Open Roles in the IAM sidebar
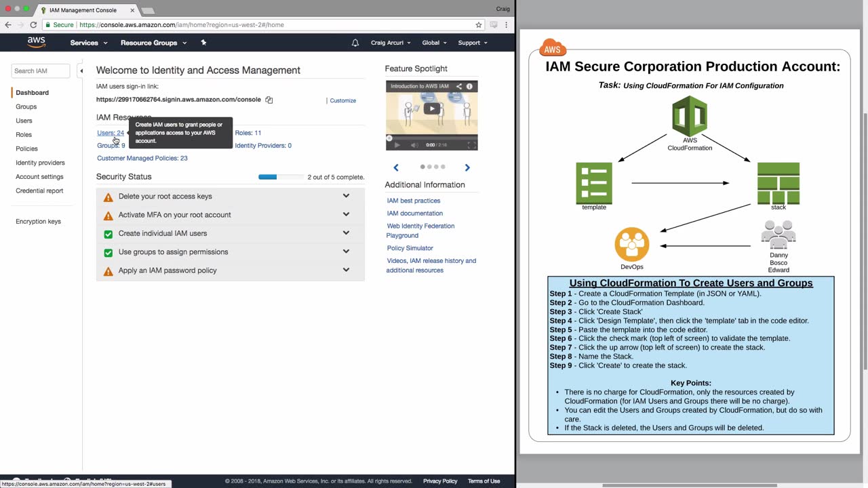The image size is (868, 488). click(24, 135)
